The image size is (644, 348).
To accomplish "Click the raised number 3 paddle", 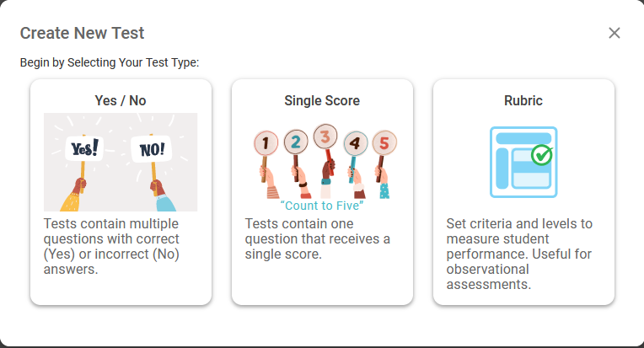I will point(325,137).
